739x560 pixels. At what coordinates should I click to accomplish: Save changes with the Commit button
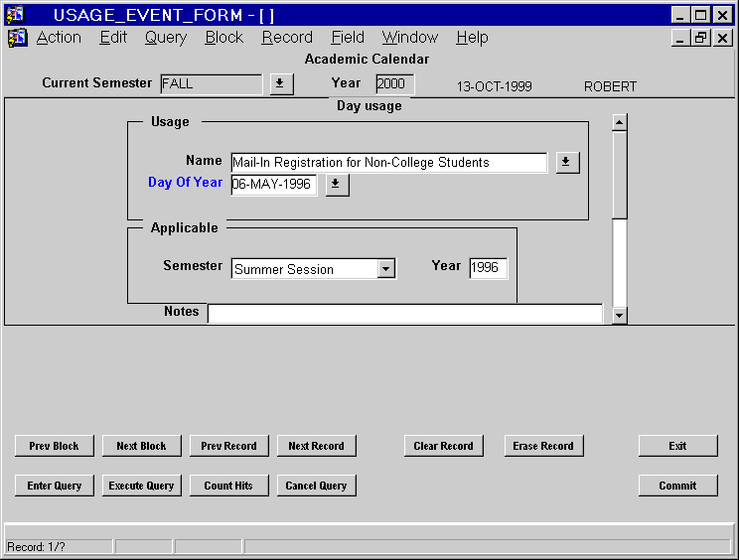(x=677, y=486)
